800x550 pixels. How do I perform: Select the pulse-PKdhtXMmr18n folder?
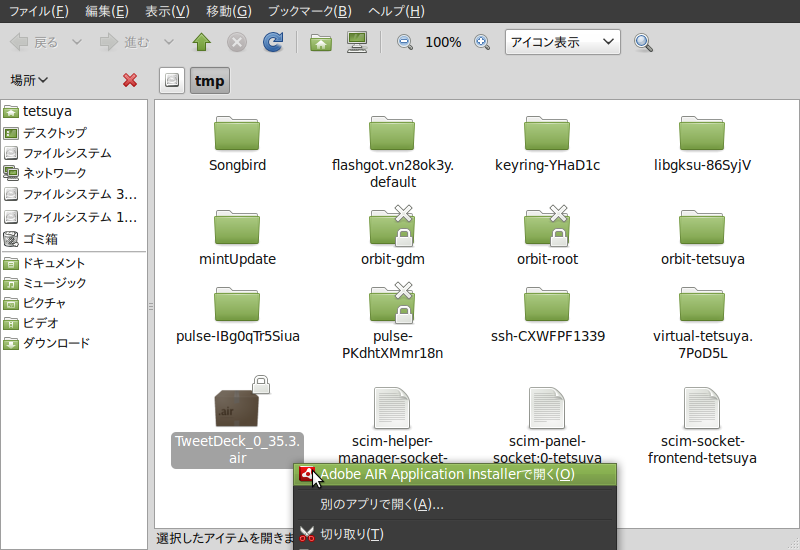(x=392, y=321)
